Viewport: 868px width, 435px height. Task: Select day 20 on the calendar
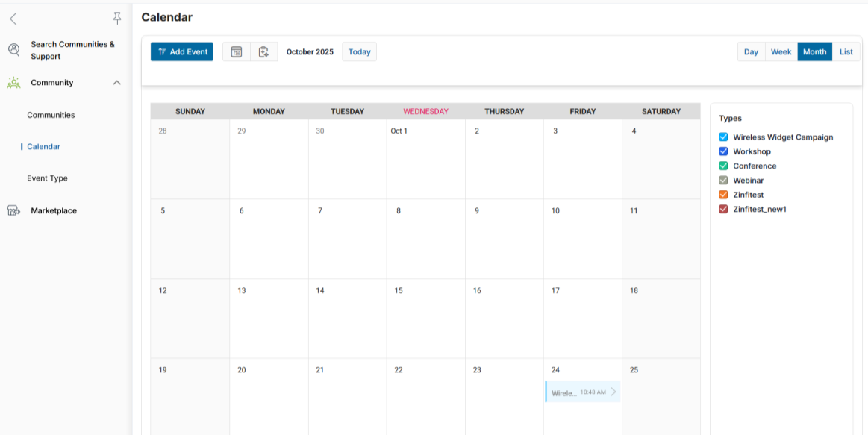269,398
